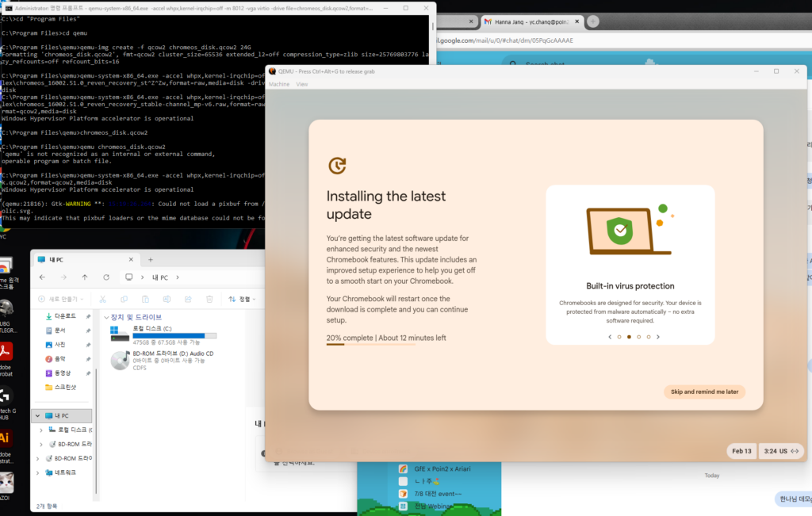The width and height of the screenshot is (812, 516).
Task: Collapse the 내 PC tree node
Action: pyautogui.click(x=36, y=415)
